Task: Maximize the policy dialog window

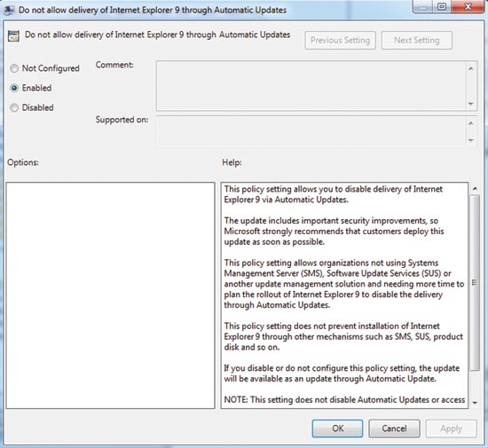Action: (442, 6)
